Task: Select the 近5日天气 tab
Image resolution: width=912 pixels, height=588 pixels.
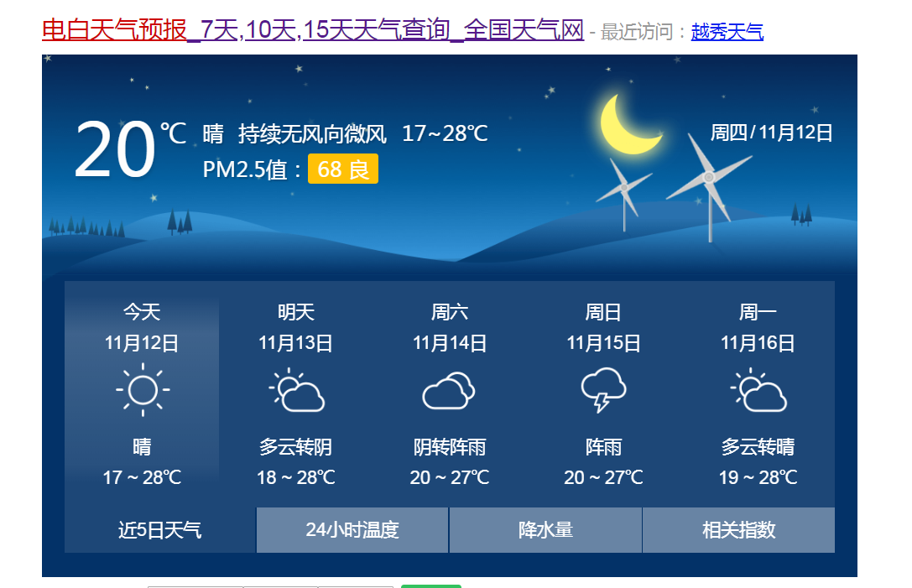Action: pos(159,530)
